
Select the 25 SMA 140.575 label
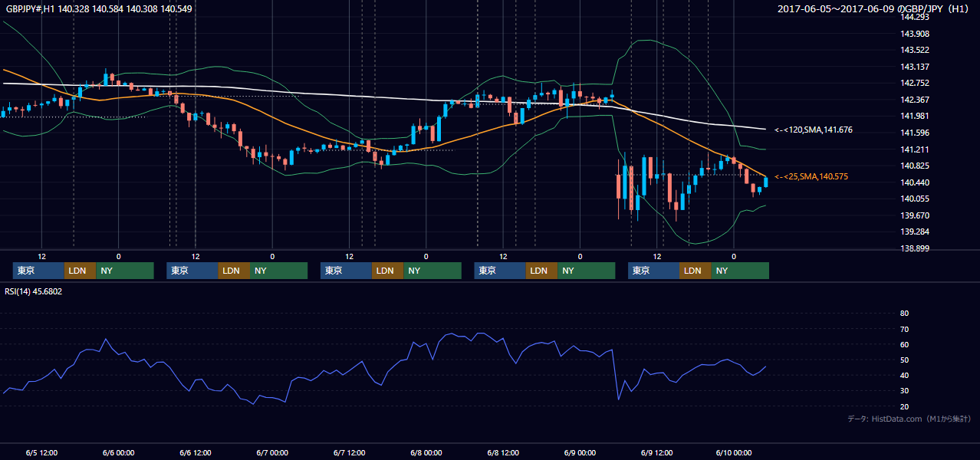(x=811, y=177)
